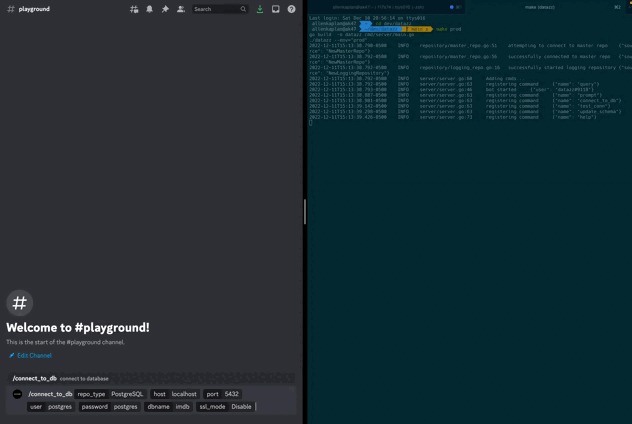Toggle the member list icon

pos(181,9)
